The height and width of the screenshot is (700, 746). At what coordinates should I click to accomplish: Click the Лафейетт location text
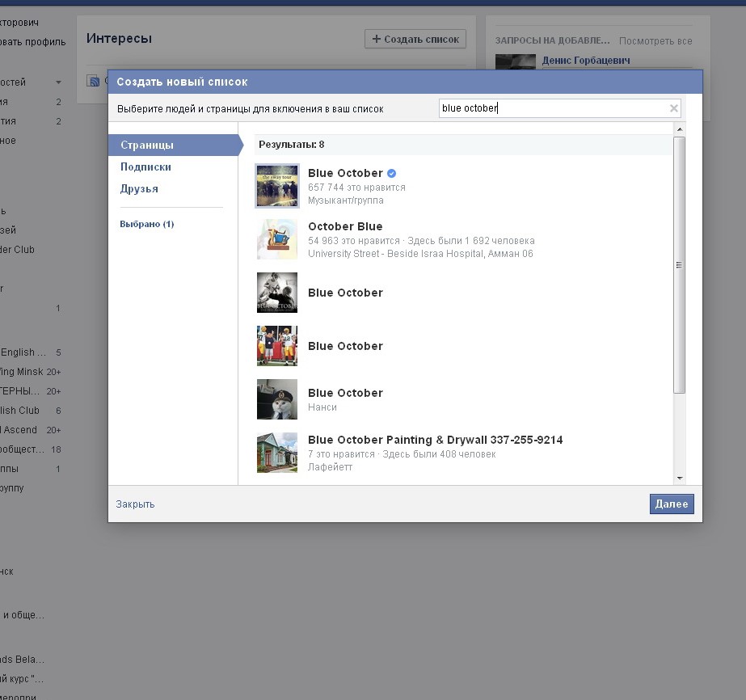point(331,467)
